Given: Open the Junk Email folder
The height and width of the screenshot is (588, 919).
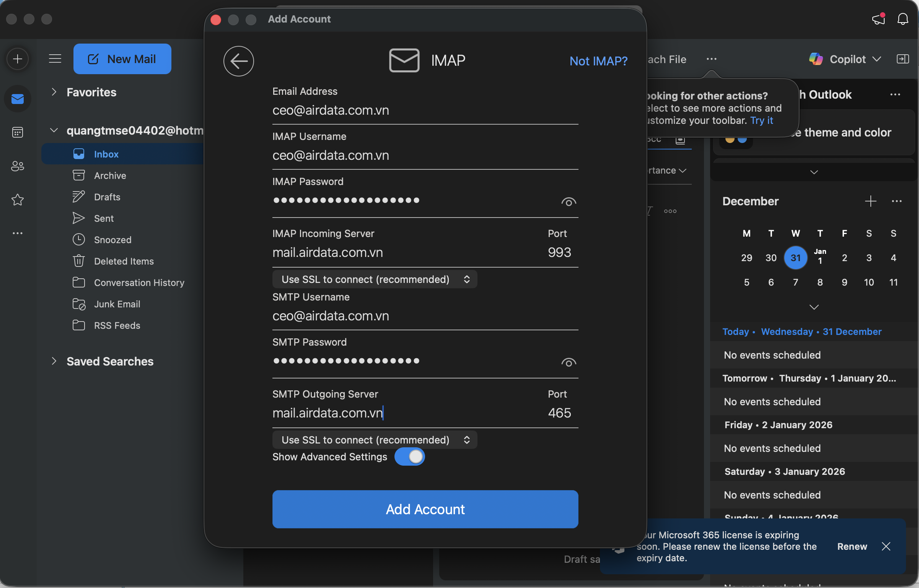Looking at the screenshot, I should click(x=117, y=304).
